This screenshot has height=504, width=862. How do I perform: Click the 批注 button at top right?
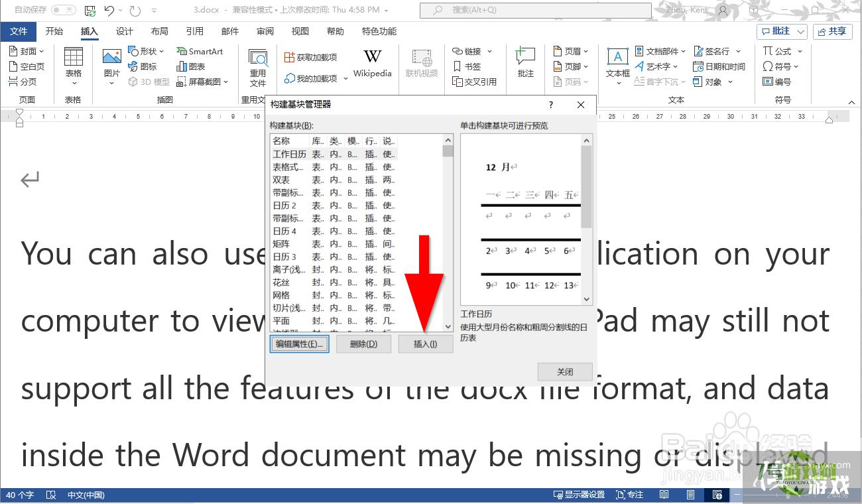[782, 31]
